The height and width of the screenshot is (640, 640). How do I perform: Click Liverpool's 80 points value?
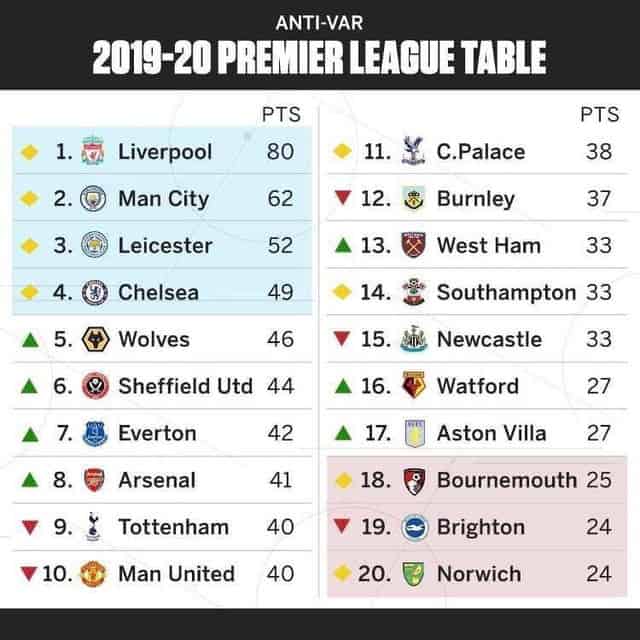click(280, 151)
